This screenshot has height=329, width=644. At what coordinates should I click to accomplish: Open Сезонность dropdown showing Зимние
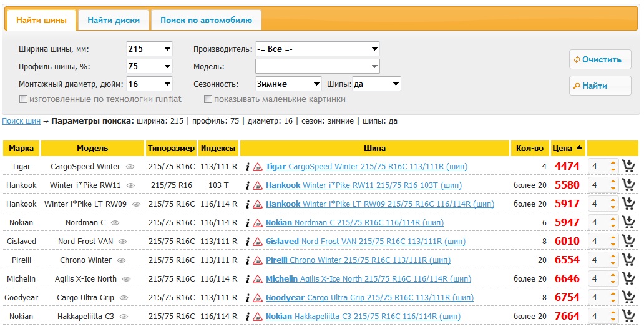point(288,84)
